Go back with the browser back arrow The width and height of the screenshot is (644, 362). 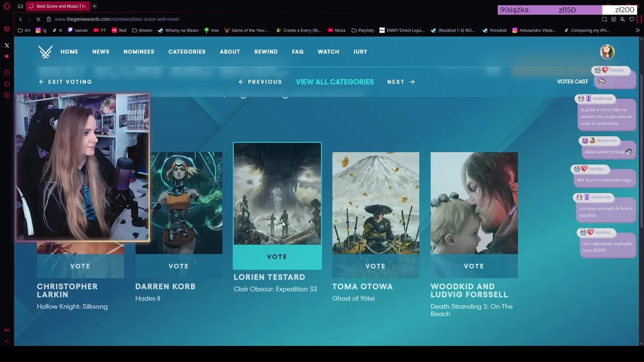(x=20, y=19)
